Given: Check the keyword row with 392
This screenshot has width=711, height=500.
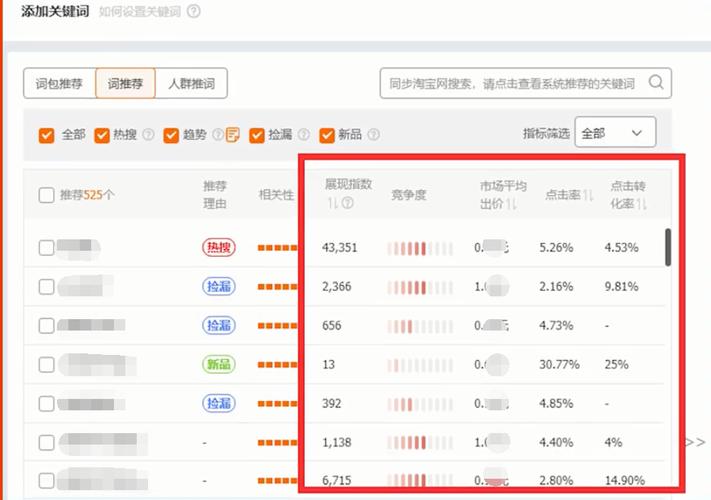Looking at the screenshot, I should click(x=46, y=403).
